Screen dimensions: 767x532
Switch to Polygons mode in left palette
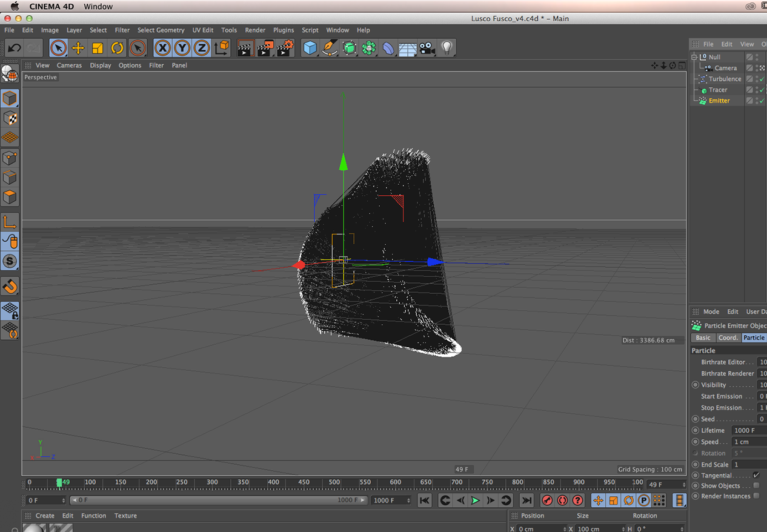[10, 197]
